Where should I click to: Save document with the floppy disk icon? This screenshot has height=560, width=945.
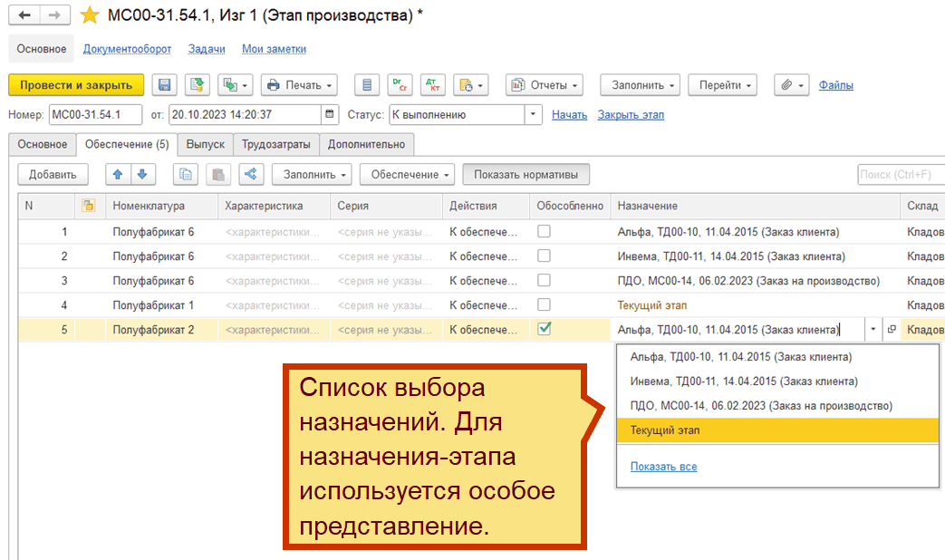164,85
